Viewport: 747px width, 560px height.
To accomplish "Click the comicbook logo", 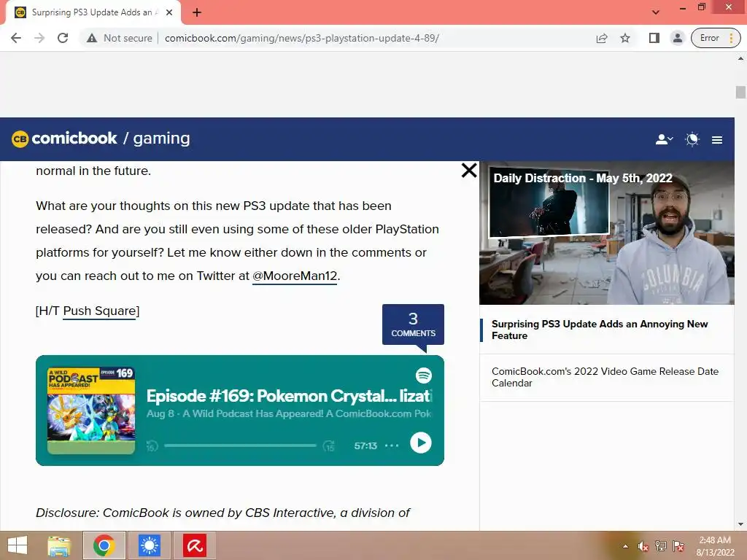I will (x=64, y=139).
